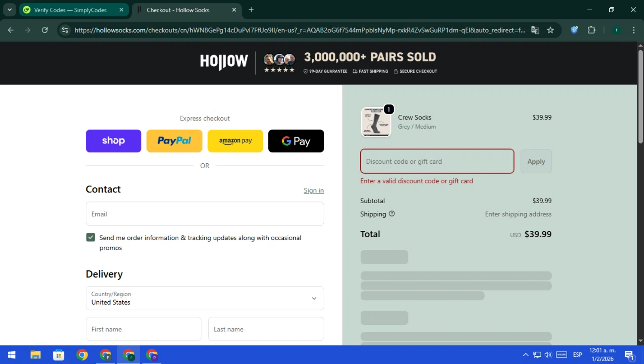Focus the First name field
This screenshot has width=644, height=364.
click(x=143, y=329)
